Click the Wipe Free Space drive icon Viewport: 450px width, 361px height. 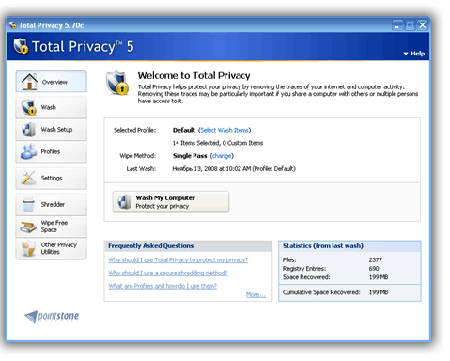[28, 227]
